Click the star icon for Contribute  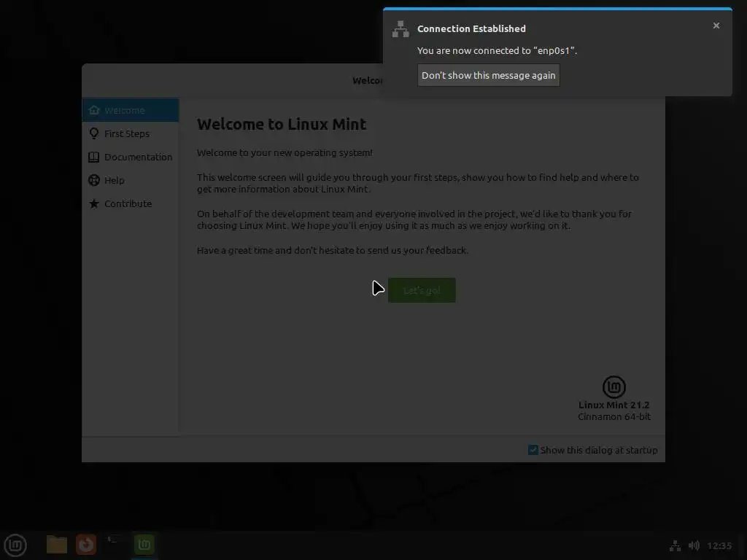(x=94, y=203)
